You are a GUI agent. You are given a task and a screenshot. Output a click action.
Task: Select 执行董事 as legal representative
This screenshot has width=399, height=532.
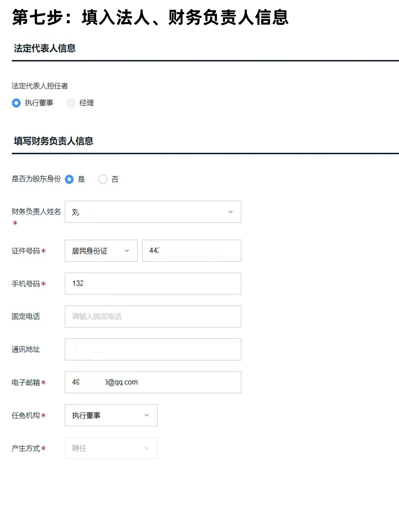[16, 103]
